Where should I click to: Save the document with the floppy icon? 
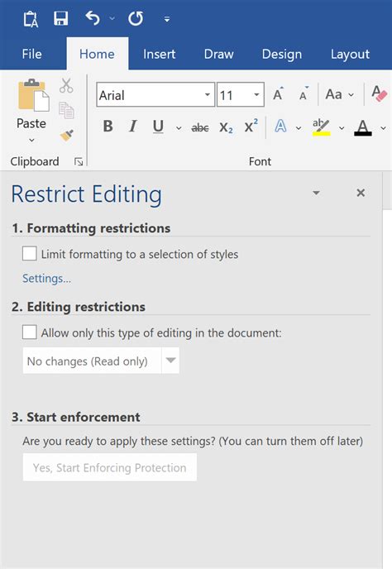(60, 18)
